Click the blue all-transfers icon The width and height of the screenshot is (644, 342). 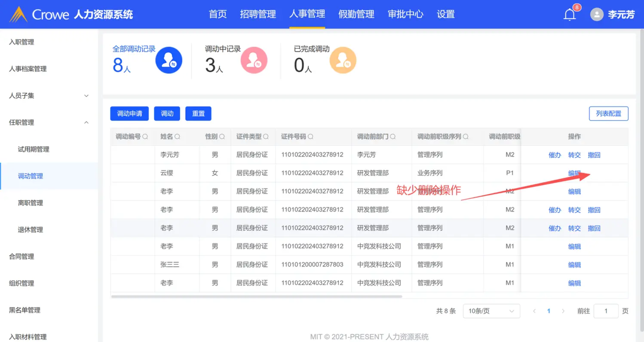click(x=169, y=60)
